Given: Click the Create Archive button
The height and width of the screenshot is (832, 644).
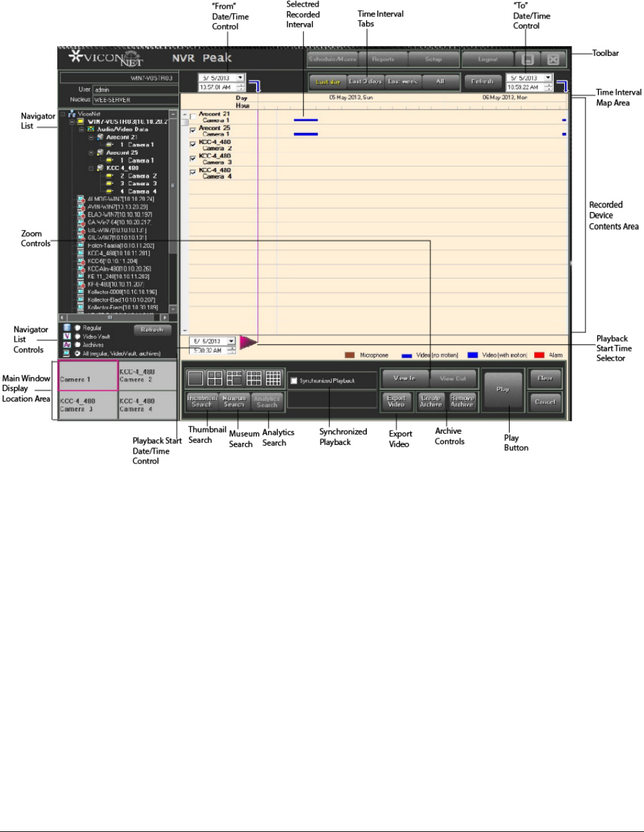Looking at the screenshot, I should (x=431, y=402).
